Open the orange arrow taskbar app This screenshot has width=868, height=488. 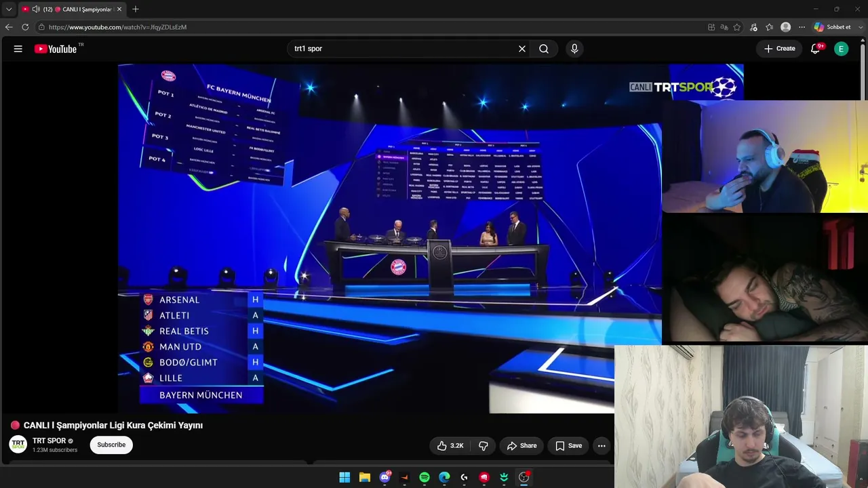pos(405,477)
